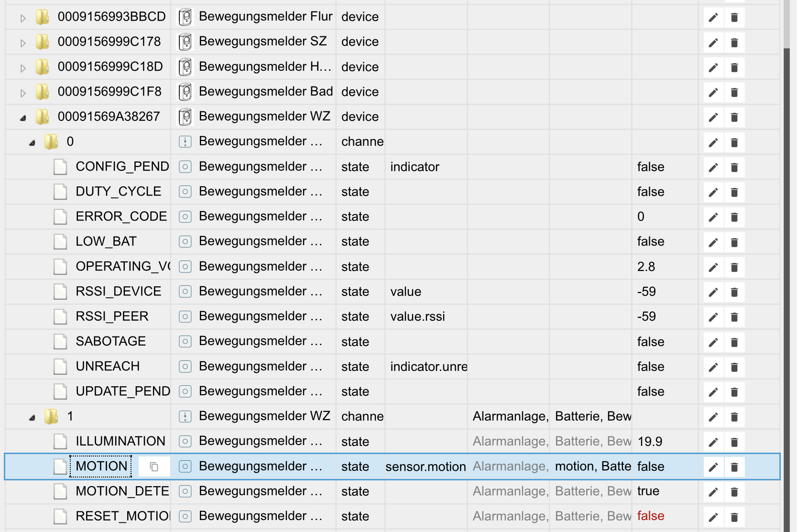
Task: Collapse channel 1 folder
Action: [x=32, y=417]
